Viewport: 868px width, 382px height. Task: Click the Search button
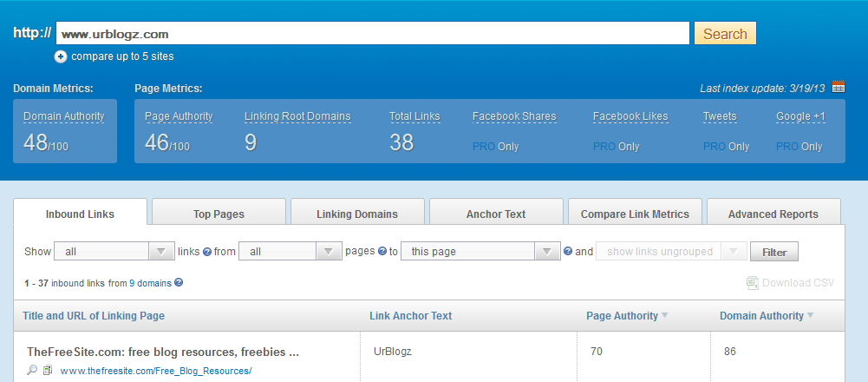(725, 33)
